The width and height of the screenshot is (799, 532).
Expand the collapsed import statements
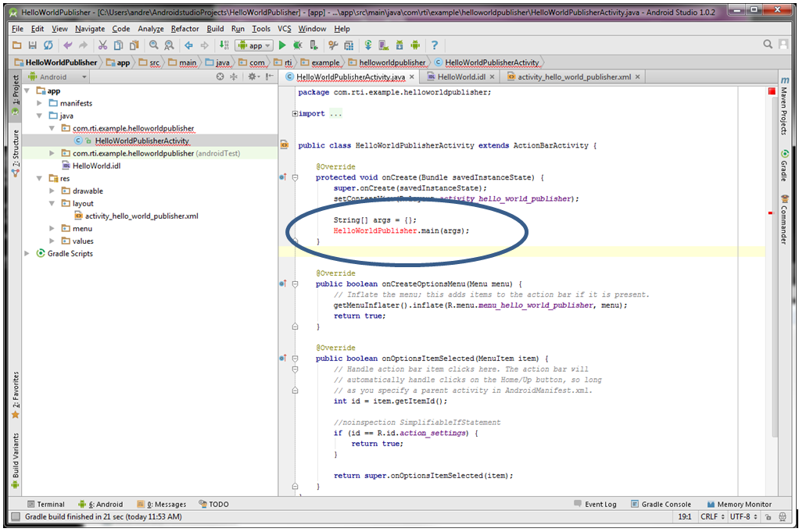[x=295, y=113]
